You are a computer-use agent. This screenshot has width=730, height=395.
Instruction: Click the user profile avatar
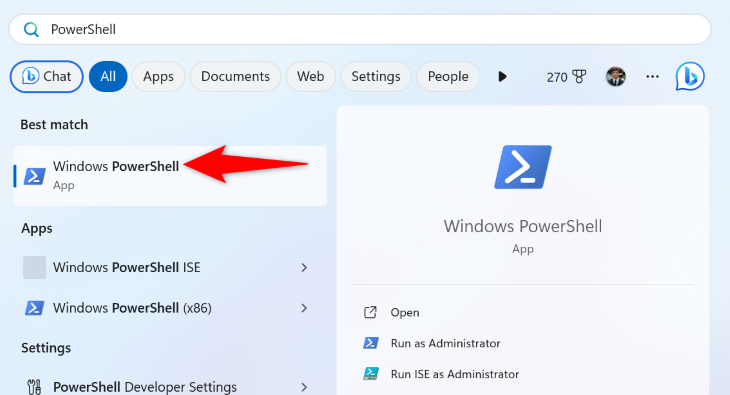(615, 76)
